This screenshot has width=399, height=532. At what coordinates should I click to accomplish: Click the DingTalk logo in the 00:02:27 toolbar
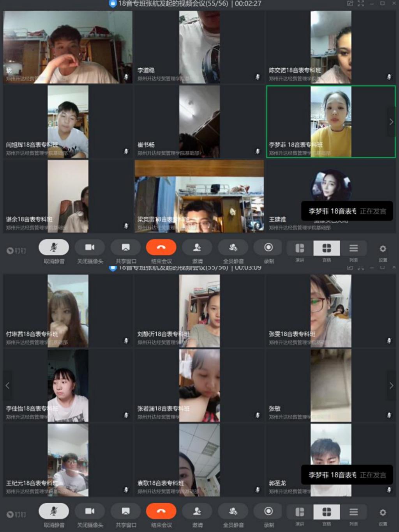tap(16, 251)
